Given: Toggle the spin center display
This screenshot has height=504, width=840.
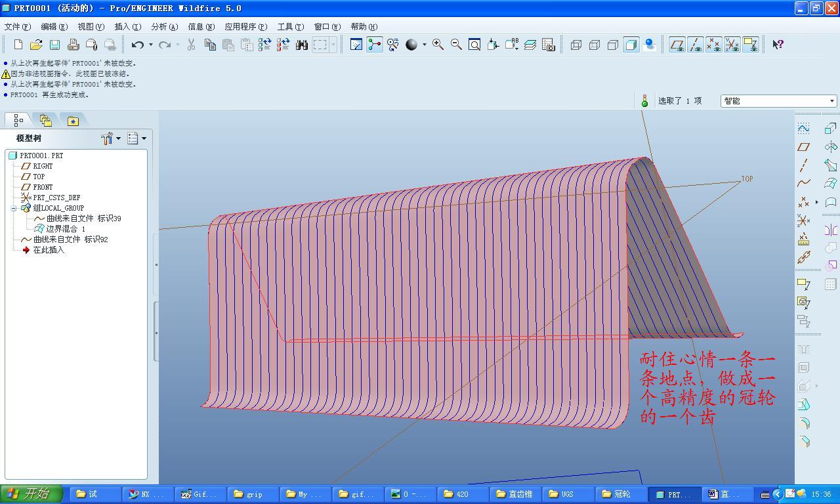Looking at the screenshot, I should [x=374, y=45].
